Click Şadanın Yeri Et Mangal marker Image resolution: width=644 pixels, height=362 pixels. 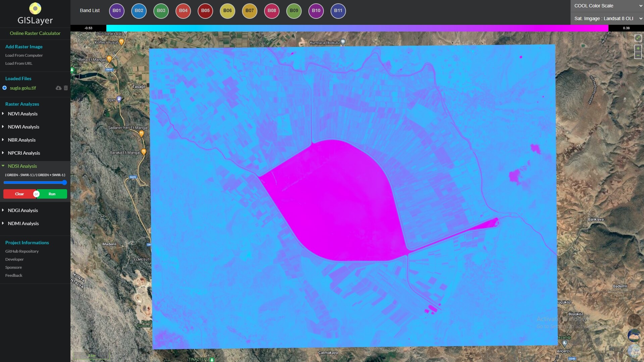point(141,134)
